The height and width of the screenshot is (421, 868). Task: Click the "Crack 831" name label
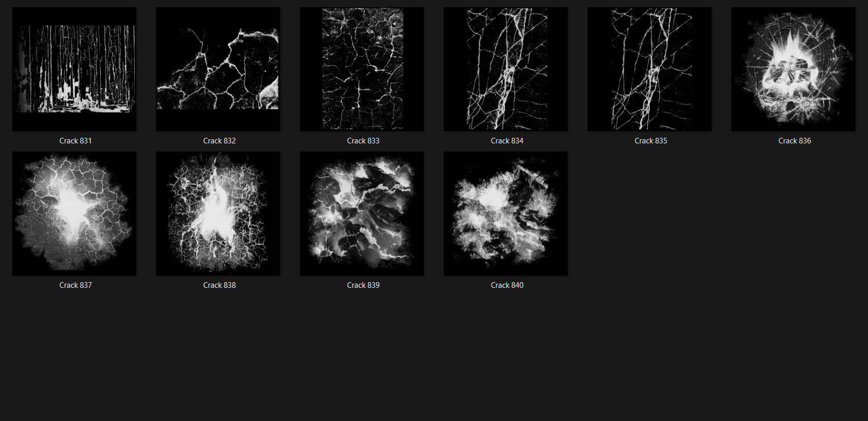[x=76, y=141]
